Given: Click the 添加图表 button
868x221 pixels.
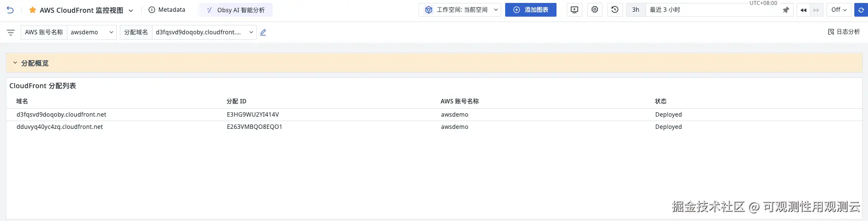Looking at the screenshot, I should click(531, 10).
